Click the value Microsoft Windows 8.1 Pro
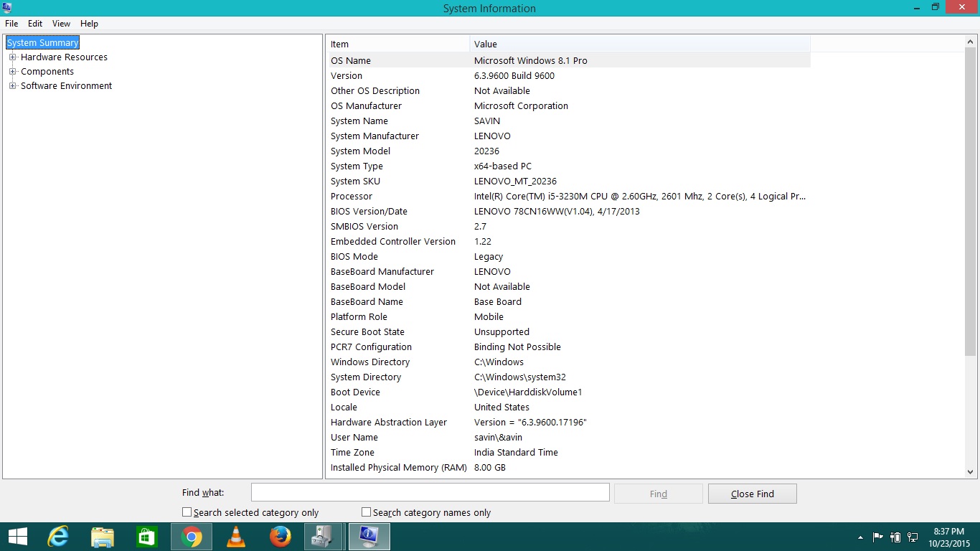Screen dimensions: 980x551 531,60
